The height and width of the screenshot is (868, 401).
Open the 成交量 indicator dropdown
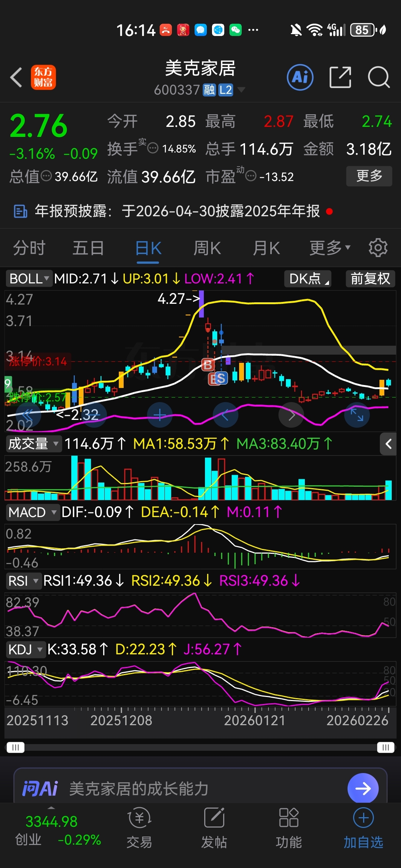[33, 444]
